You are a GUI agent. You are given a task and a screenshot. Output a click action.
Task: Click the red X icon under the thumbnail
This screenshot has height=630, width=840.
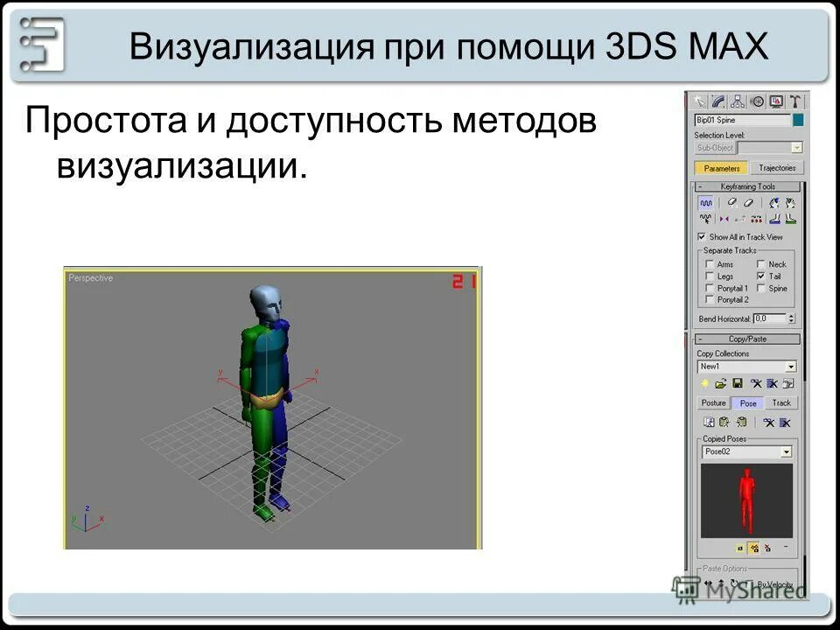coord(767,548)
